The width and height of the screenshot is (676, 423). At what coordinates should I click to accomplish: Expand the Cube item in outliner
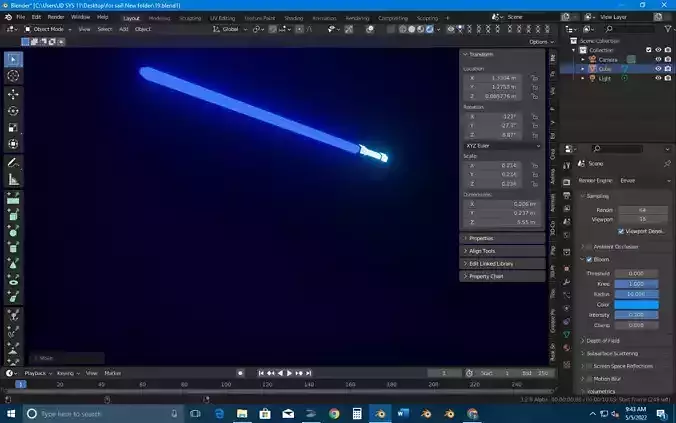(583, 69)
